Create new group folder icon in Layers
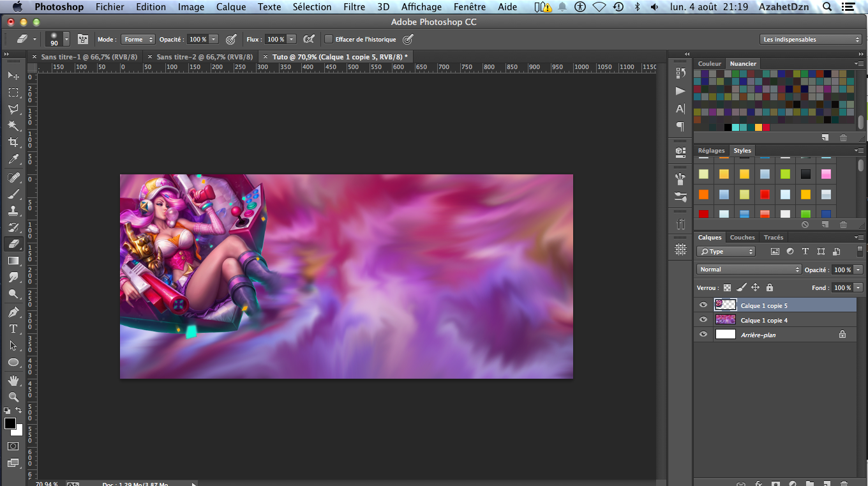This screenshot has width=868, height=486. pos(810,483)
